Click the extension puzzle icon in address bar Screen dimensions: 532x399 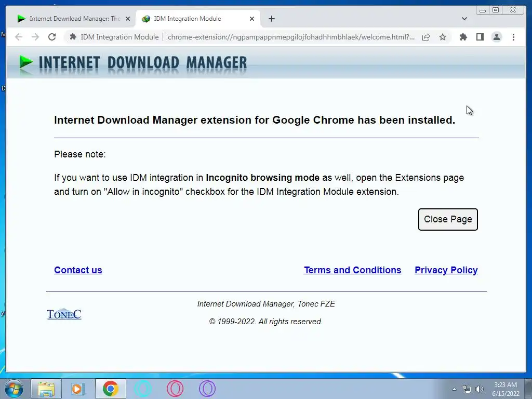tap(73, 37)
